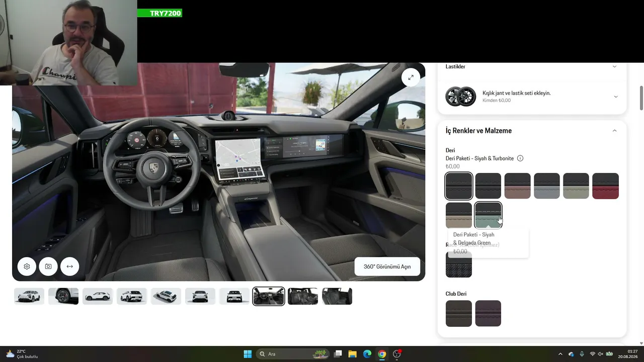Expand the Lastikler section
The height and width of the screenshot is (362, 644).
[614, 66]
